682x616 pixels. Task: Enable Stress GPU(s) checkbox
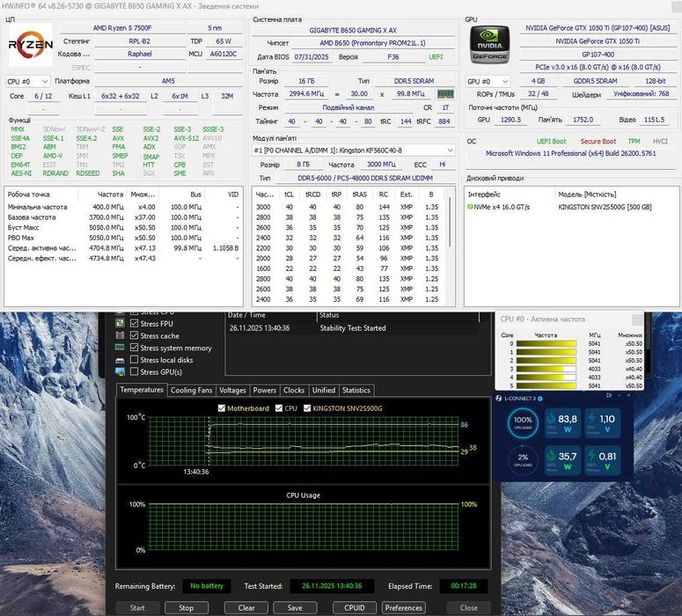tap(134, 371)
